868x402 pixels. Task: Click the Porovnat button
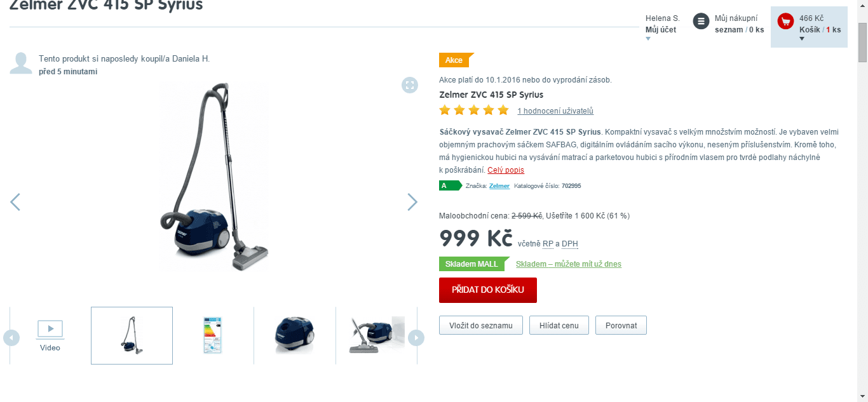pos(621,325)
